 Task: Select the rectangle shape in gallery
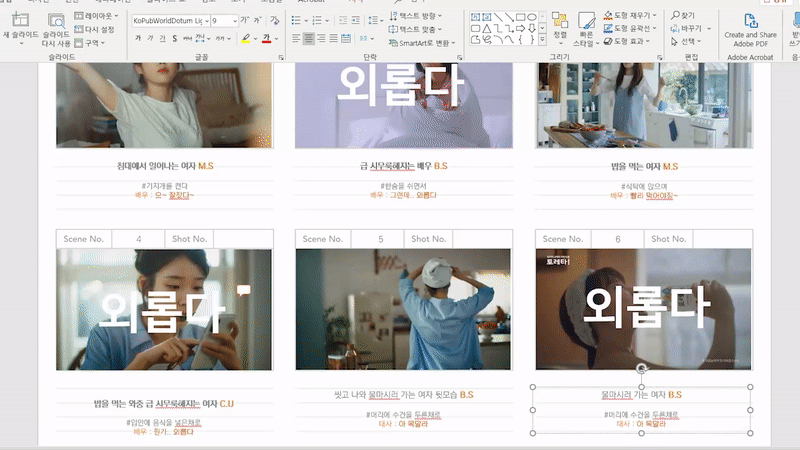pos(520,17)
